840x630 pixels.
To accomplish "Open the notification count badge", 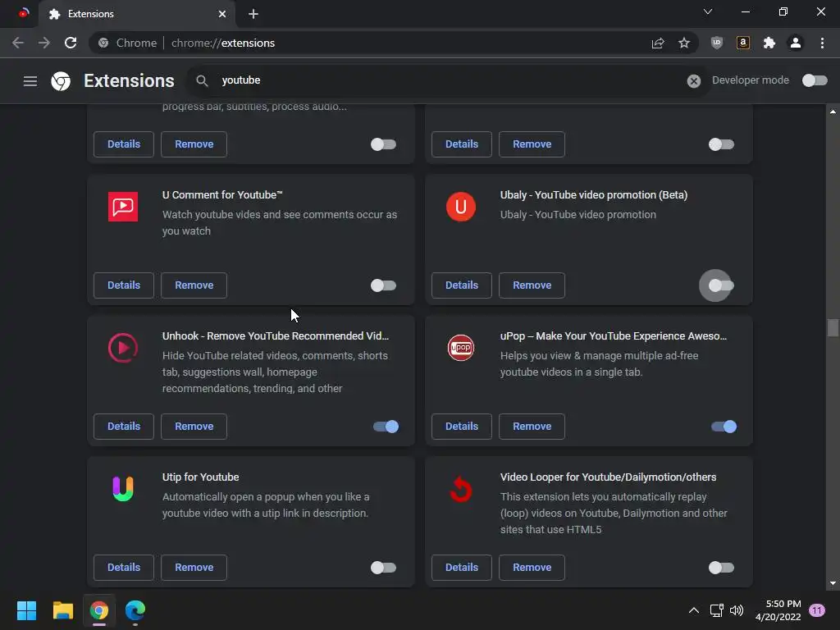I will point(816,610).
